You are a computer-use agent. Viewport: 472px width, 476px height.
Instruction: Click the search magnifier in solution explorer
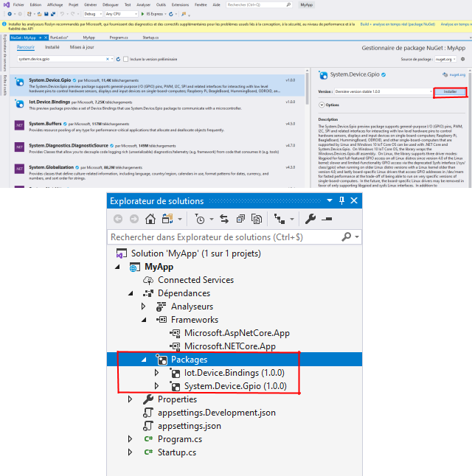(x=346, y=237)
